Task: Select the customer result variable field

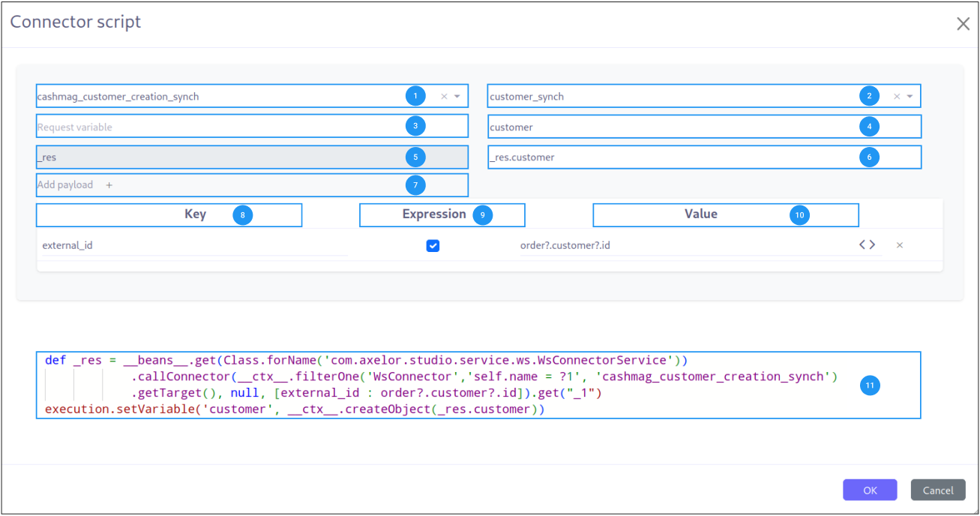Action: point(675,126)
